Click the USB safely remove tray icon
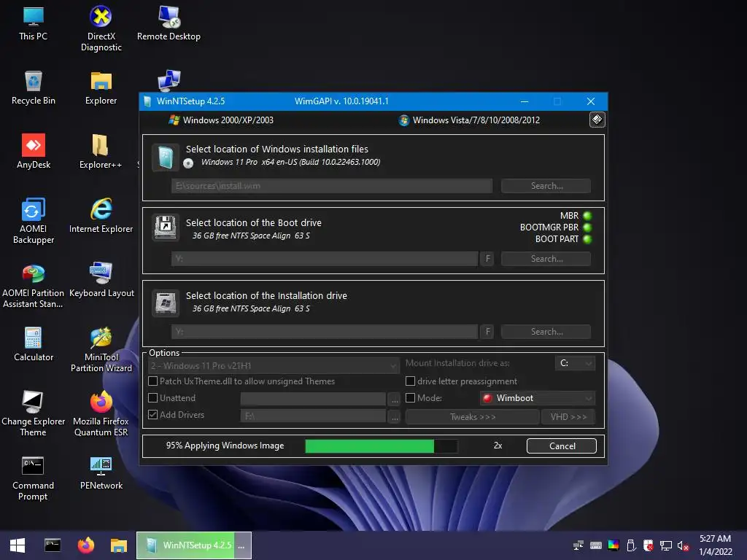The image size is (747, 560). tap(631, 545)
